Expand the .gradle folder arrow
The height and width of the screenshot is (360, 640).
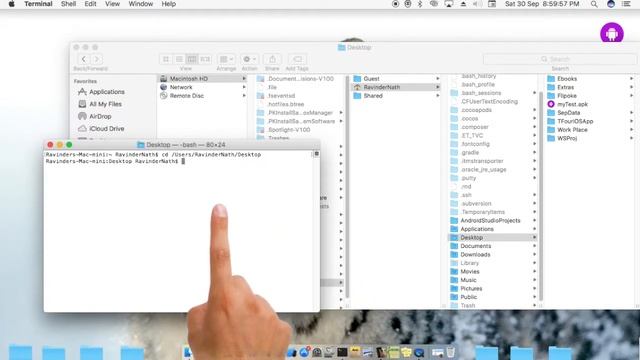click(x=534, y=152)
